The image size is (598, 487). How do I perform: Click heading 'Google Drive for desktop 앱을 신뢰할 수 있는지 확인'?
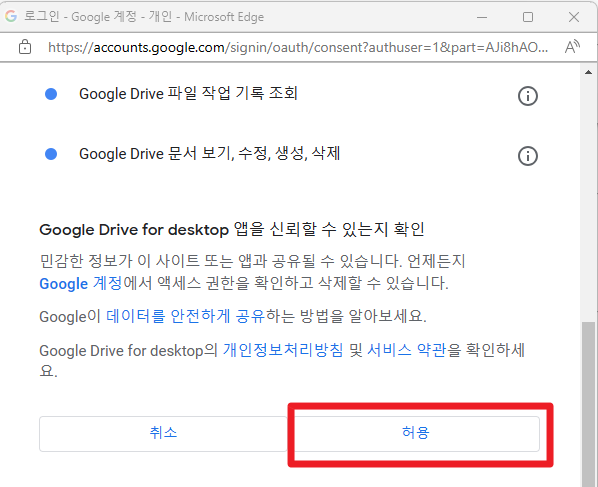[x=232, y=230]
